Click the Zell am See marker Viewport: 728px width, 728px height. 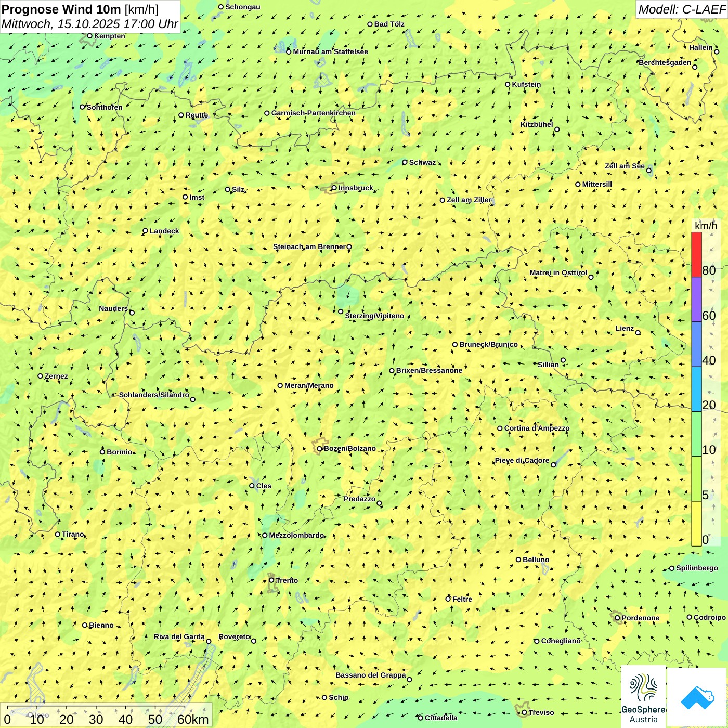648,170
